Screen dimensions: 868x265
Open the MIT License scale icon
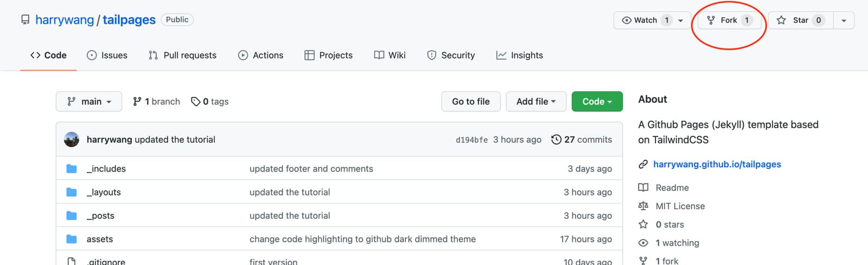click(x=643, y=206)
